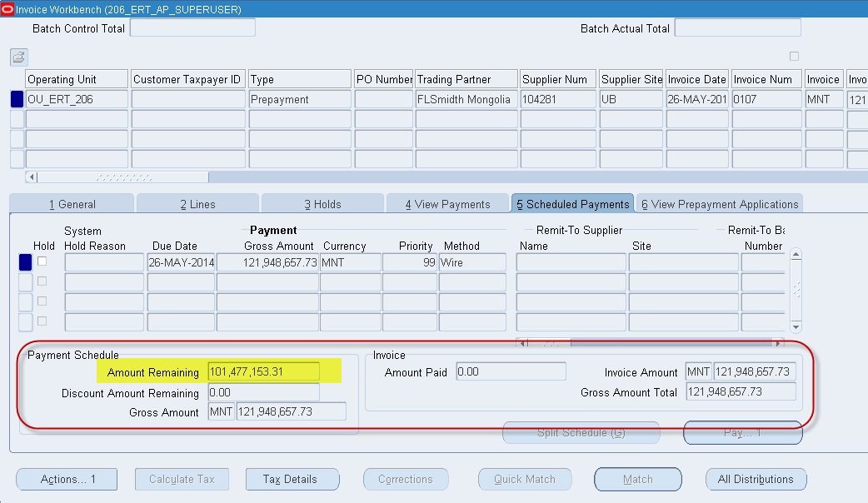The height and width of the screenshot is (503, 868).
Task: Toggle the checkbox above the invoice header grid
Action: pyautogui.click(x=794, y=56)
